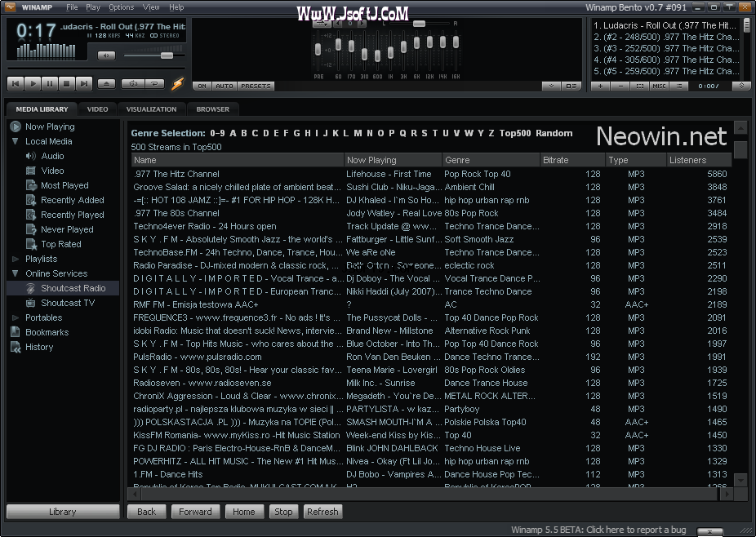This screenshot has width=756, height=537.
Task: Adjust the PRE preamp equalizer slider
Action: click(x=318, y=49)
